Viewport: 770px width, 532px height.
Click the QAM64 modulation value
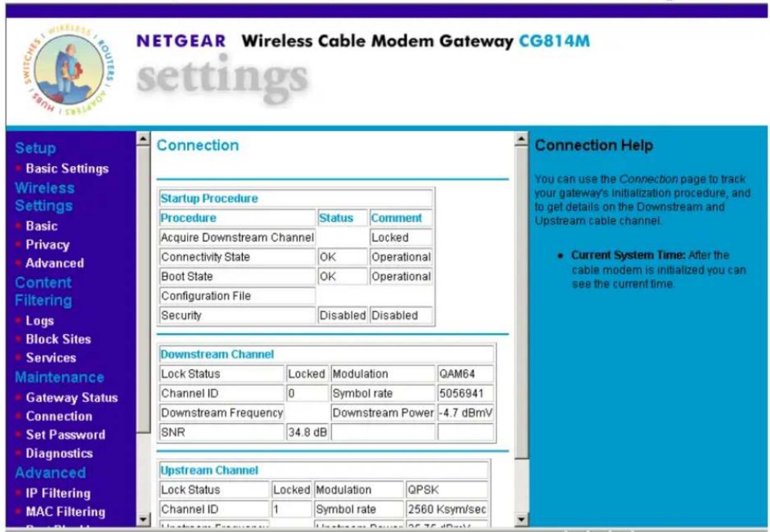click(465, 373)
